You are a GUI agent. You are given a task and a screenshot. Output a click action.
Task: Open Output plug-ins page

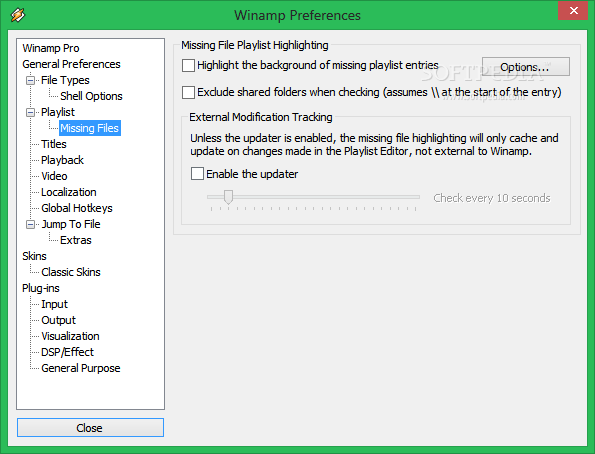58,320
